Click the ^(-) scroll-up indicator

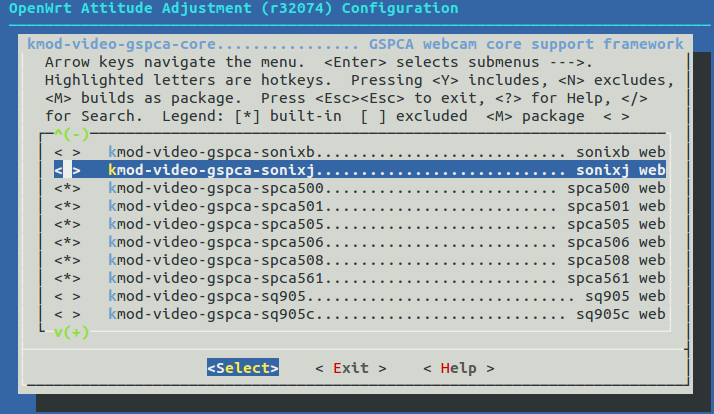pos(71,134)
